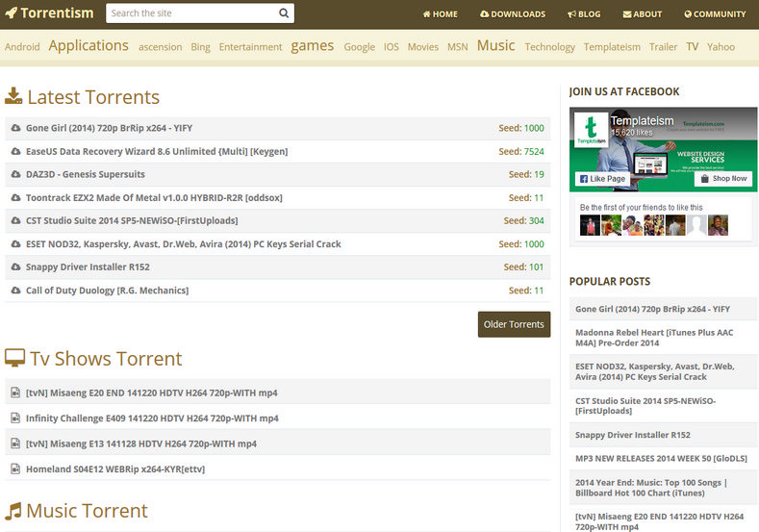The height and width of the screenshot is (532, 759).
Task: Click the Templateism Facebook page title
Action: click(642, 120)
